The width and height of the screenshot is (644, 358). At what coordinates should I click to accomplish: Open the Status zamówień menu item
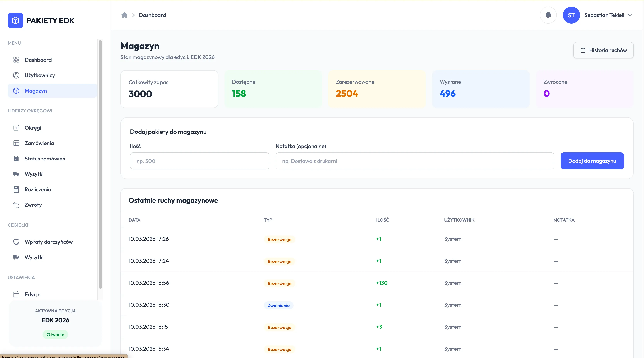point(52,159)
